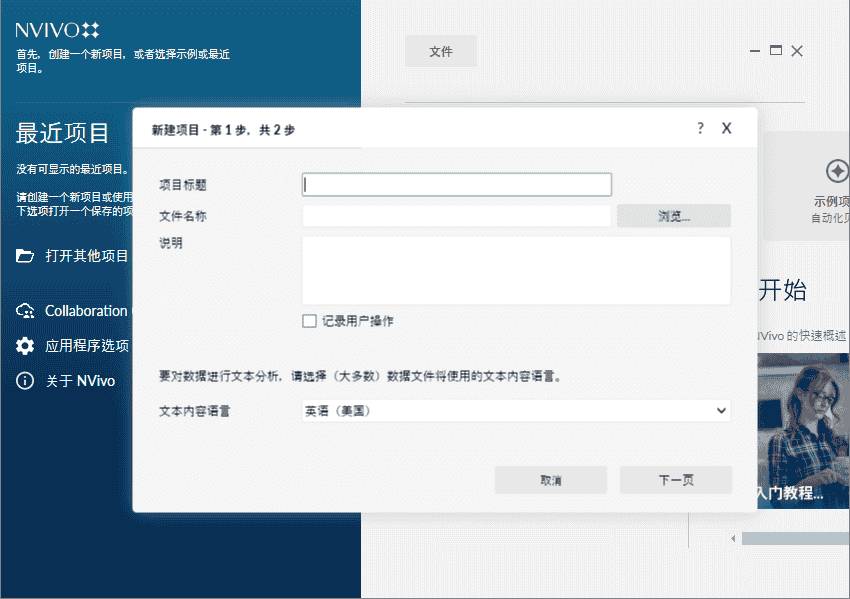Click the 示例项 card label
Viewport: 850px width, 599px height.
click(x=831, y=202)
